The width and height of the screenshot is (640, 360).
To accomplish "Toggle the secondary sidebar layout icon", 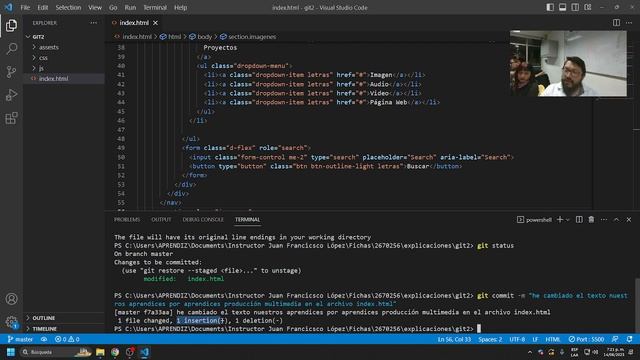I will 575,7.
